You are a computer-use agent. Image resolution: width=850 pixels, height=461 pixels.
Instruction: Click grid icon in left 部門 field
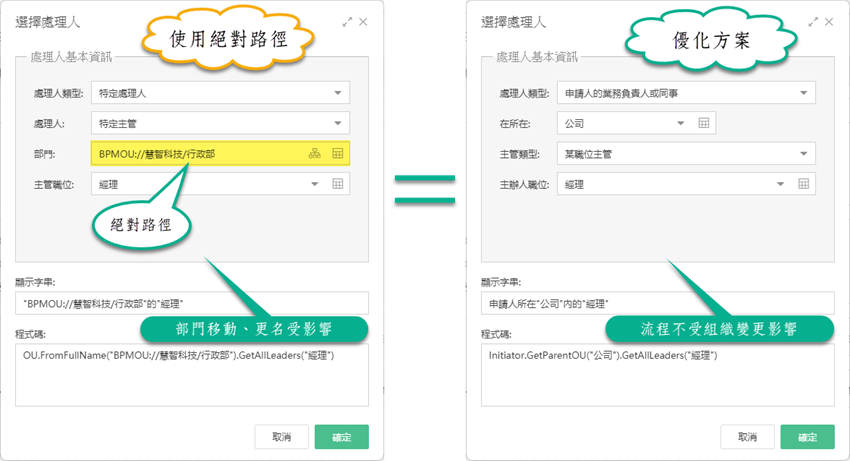[x=338, y=153]
